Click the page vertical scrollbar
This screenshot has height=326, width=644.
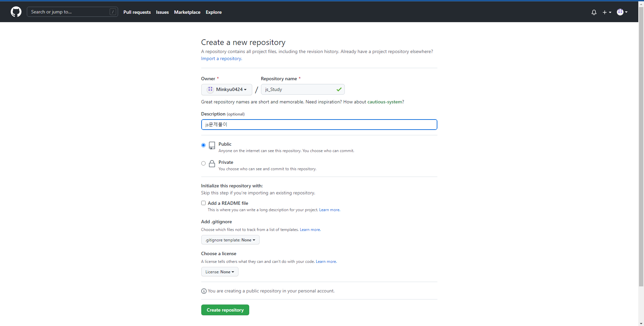[x=641, y=147]
